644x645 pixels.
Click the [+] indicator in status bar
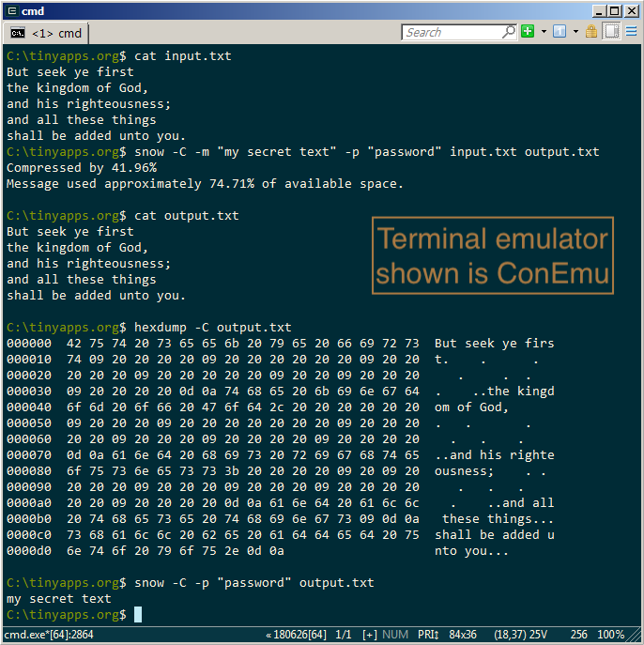click(x=369, y=635)
